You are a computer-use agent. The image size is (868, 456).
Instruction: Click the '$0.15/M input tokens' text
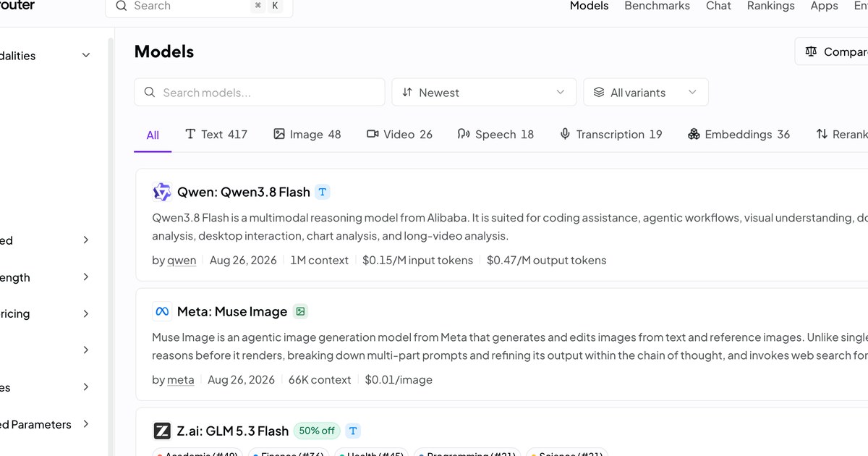click(417, 261)
